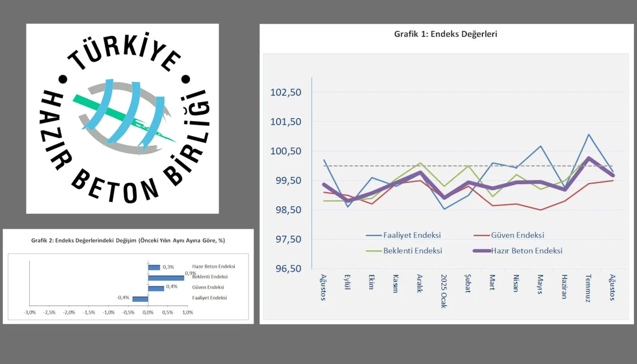Screen dimensions: 637x364
Task: Click the 96,50 value on the y-axis
Action: tap(286, 268)
